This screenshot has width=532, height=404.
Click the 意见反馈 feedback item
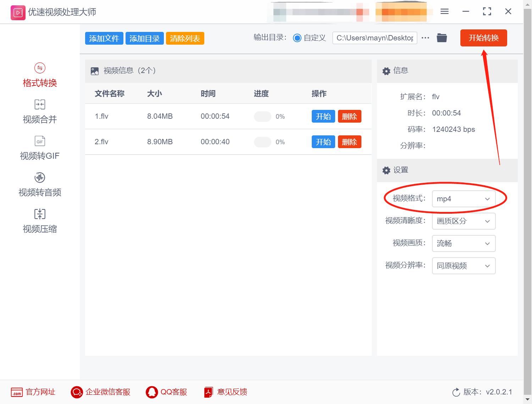pos(225,392)
